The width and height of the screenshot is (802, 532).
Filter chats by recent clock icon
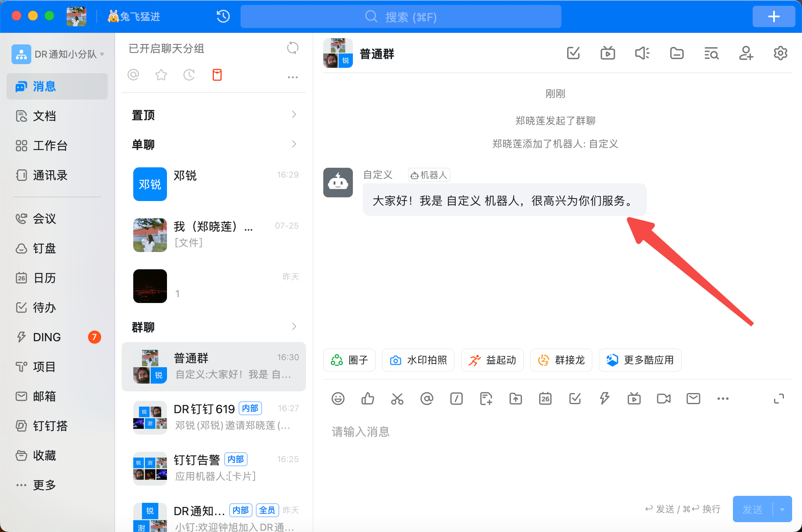(x=189, y=75)
